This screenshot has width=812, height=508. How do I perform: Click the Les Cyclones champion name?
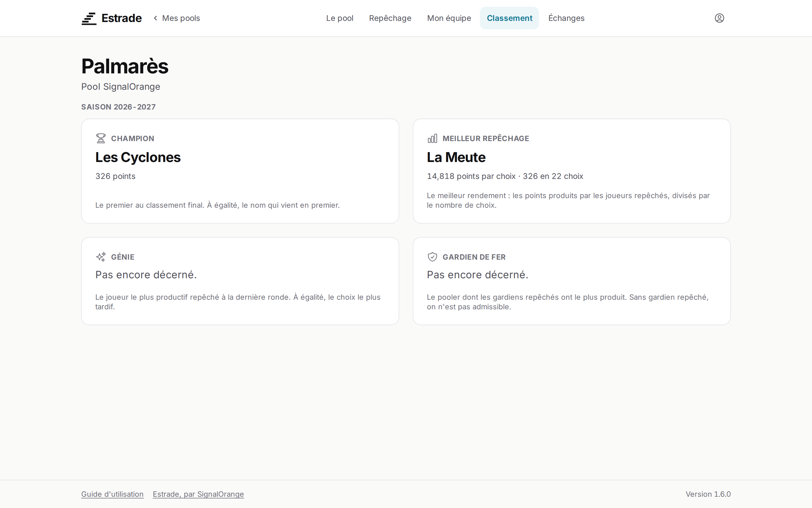pyautogui.click(x=138, y=157)
